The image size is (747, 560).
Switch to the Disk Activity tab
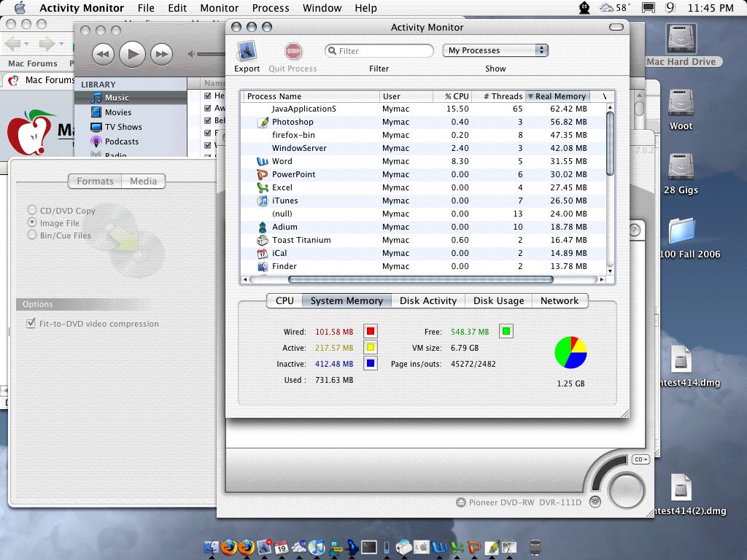[427, 301]
